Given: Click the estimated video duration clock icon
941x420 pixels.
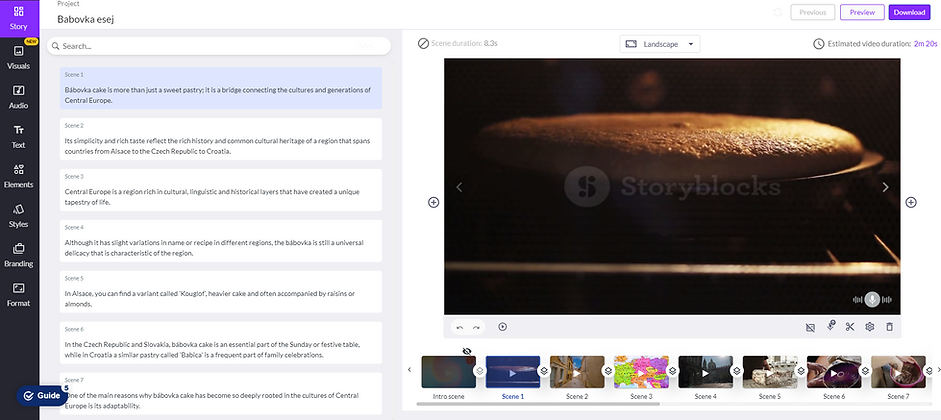Looking at the screenshot, I should point(819,44).
